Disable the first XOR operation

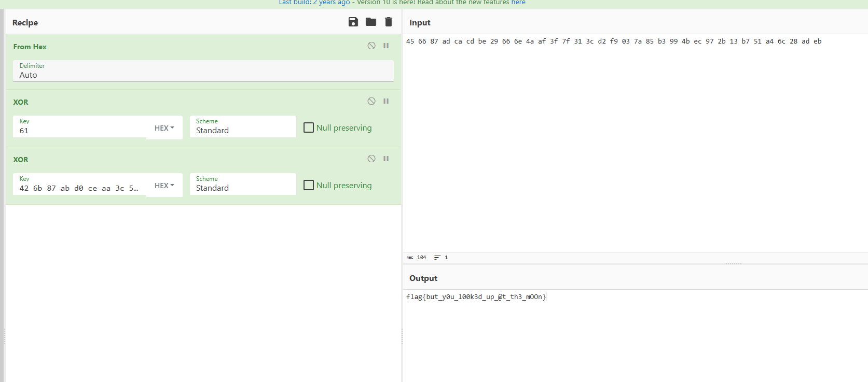click(x=371, y=101)
